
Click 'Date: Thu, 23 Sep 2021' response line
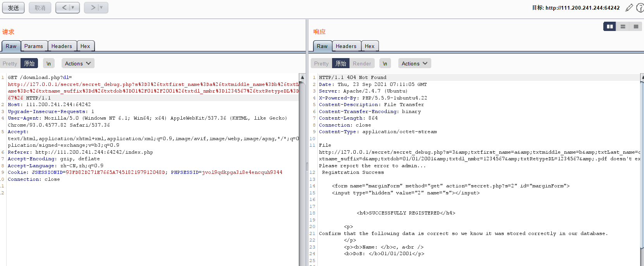tap(373, 84)
